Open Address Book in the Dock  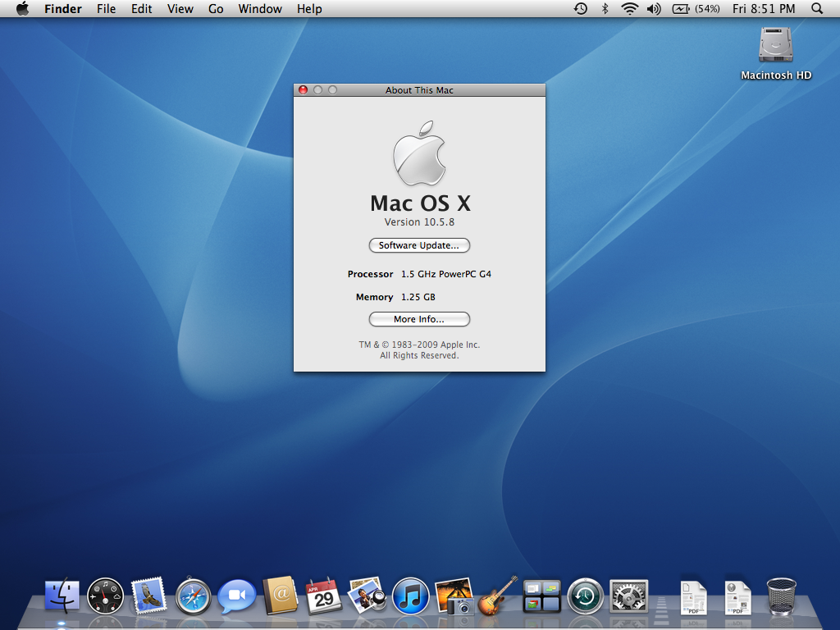[x=281, y=595]
